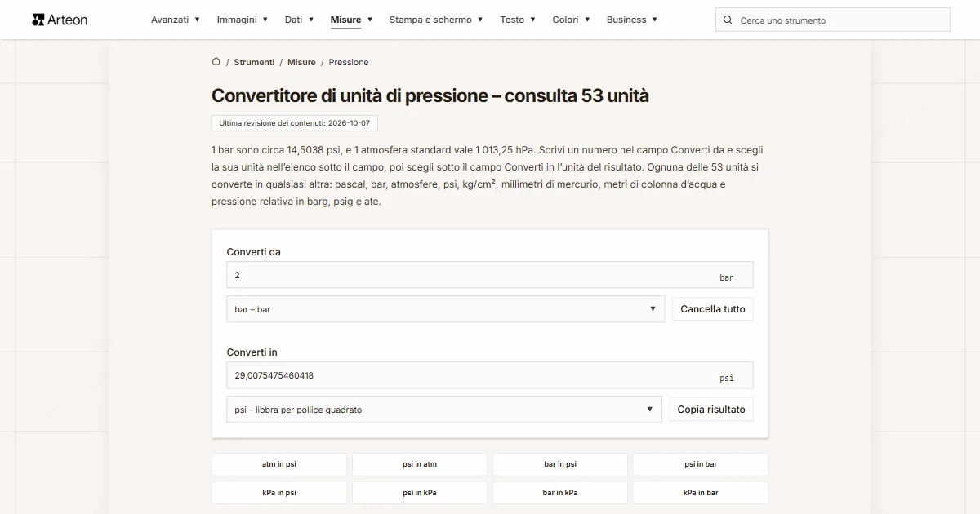980x514 pixels.
Task: Expand the Business dropdown menu
Action: [632, 20]
